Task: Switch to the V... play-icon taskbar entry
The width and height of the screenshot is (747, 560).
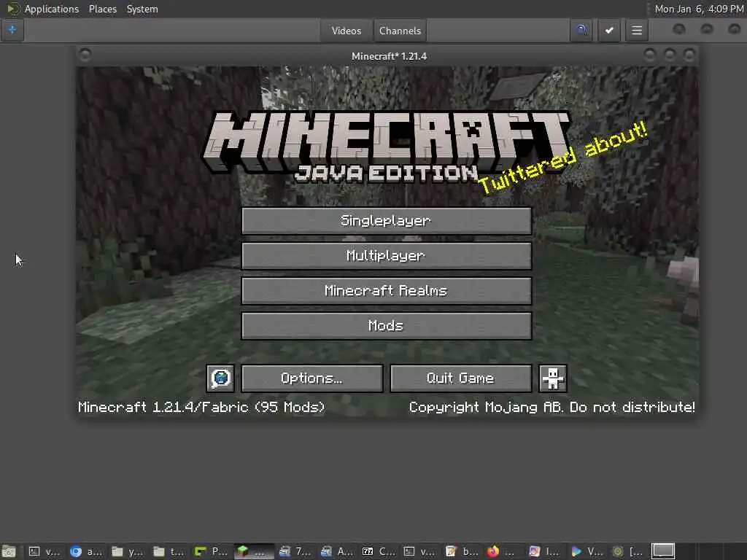Action: pos(586,551)
